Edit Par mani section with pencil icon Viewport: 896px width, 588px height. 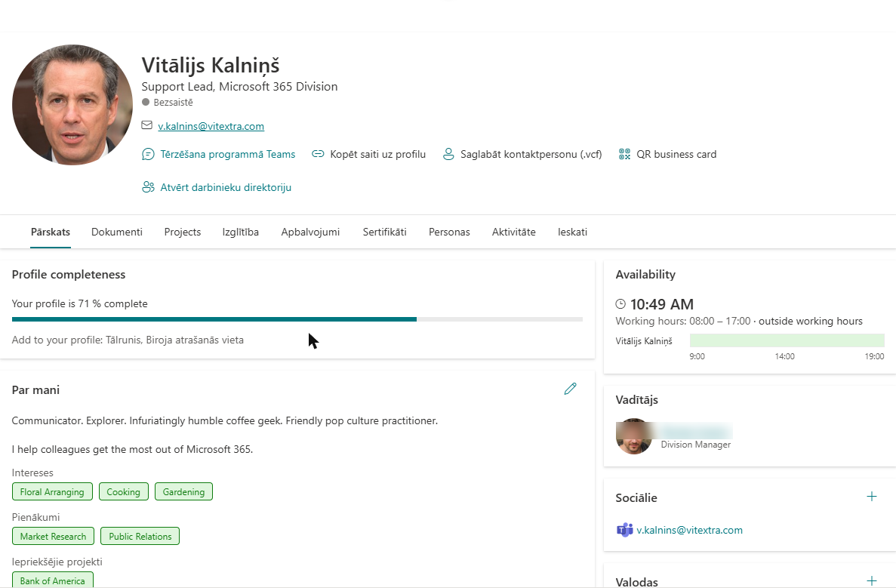571,389
